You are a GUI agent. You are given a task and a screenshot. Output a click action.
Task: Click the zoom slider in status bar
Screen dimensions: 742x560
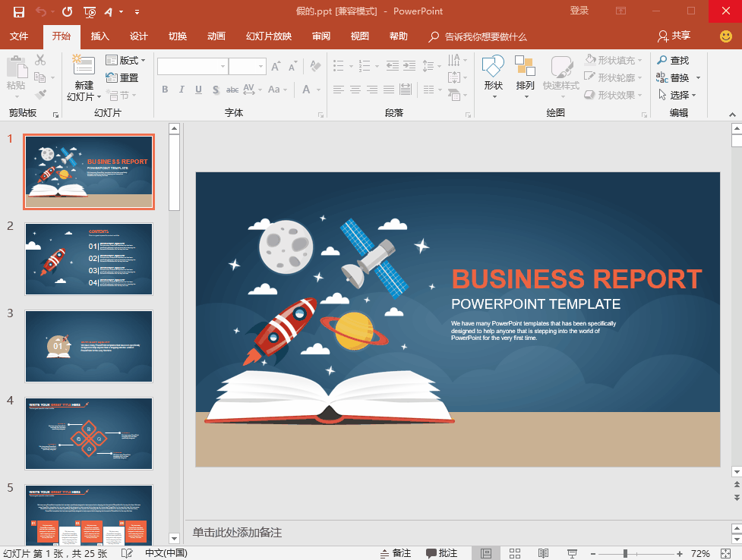pos(625,553)
